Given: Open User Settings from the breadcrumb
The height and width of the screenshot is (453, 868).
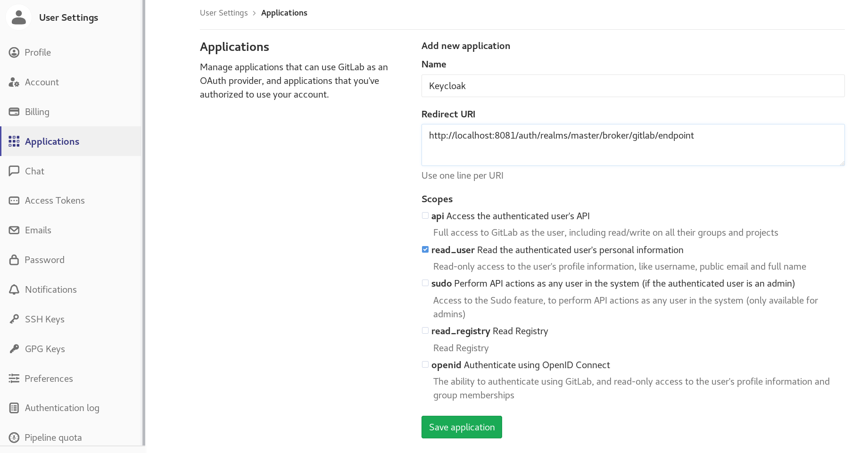Looking at the screenshot, I should [x=223, y=13].
